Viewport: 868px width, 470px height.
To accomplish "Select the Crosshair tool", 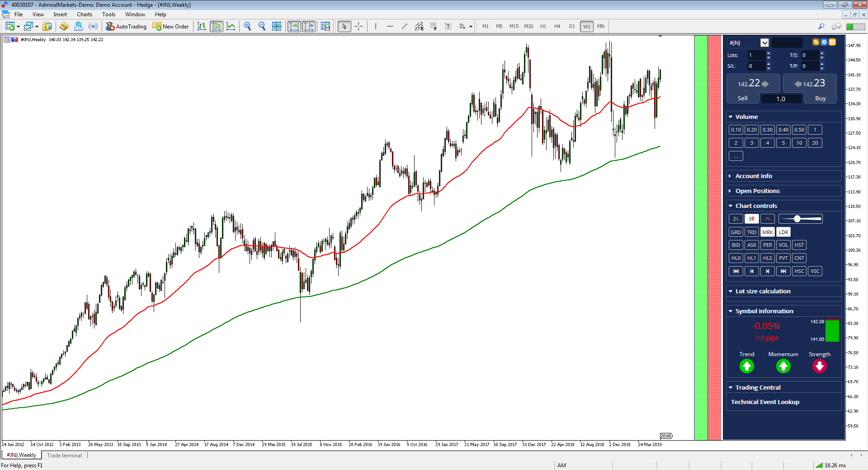I will pos(359,26).
